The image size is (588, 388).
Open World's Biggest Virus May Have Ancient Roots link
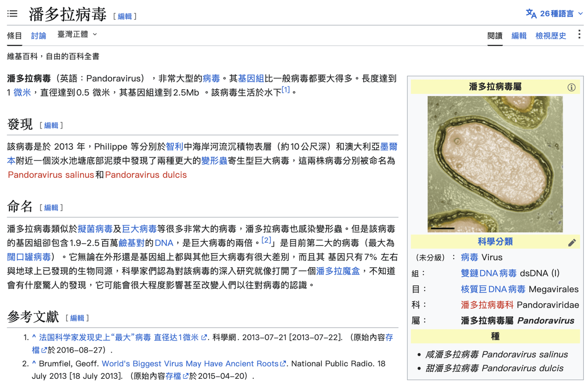pos(190,364)
